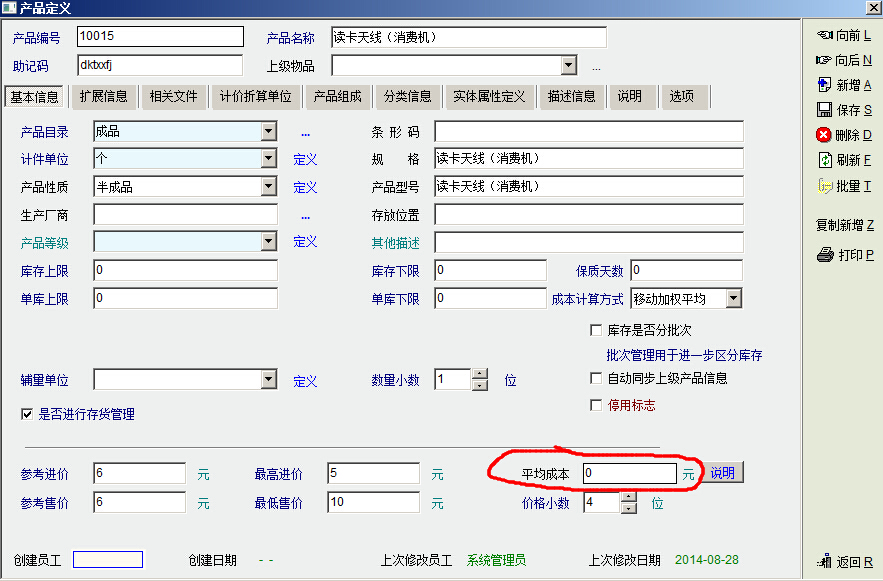
Task: Enable the 库存是否分批次 checkbox
Action: point(597,330)
